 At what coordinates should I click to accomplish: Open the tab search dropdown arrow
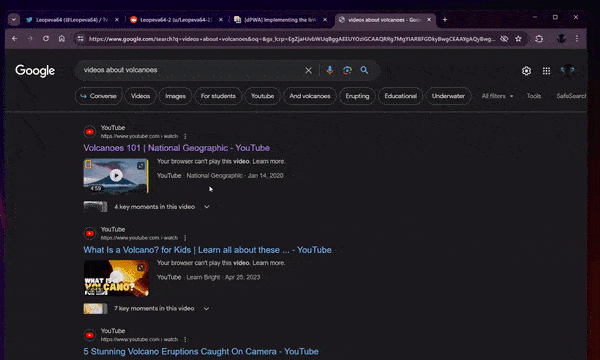[x=14, y=20]
